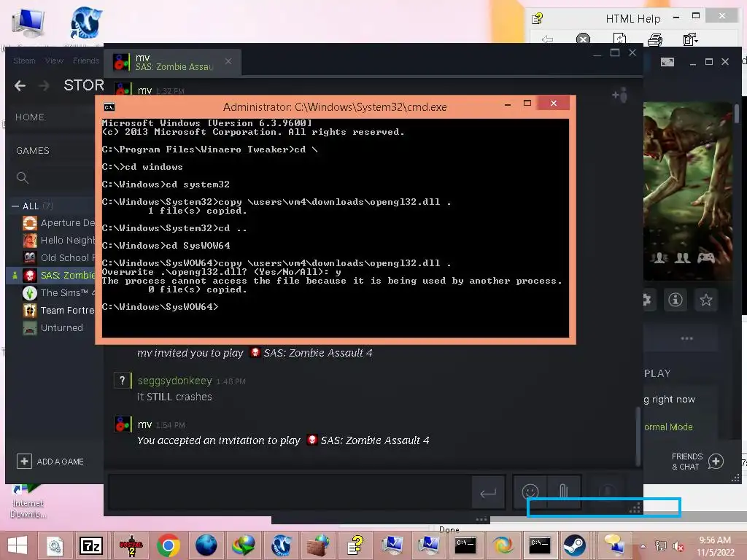Screen dimensions: 747x560
Task: Click the multiplayer feature icon on game art
Action: point(682,257)
